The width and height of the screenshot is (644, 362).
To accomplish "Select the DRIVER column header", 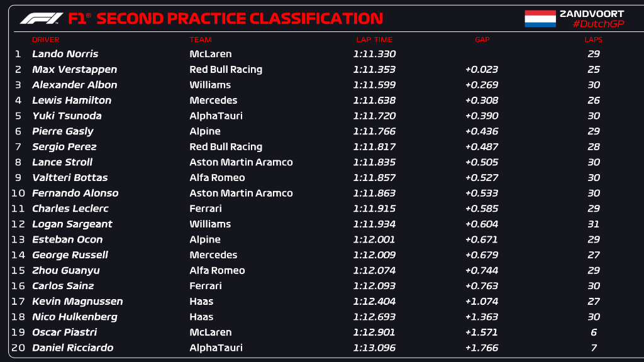I will click(x=45, y=40).
